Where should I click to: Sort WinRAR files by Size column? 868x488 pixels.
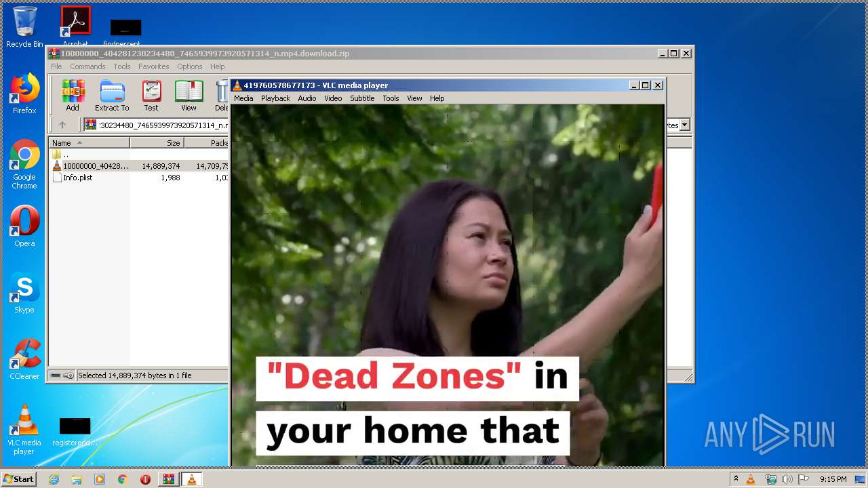[x=157, y=143]
